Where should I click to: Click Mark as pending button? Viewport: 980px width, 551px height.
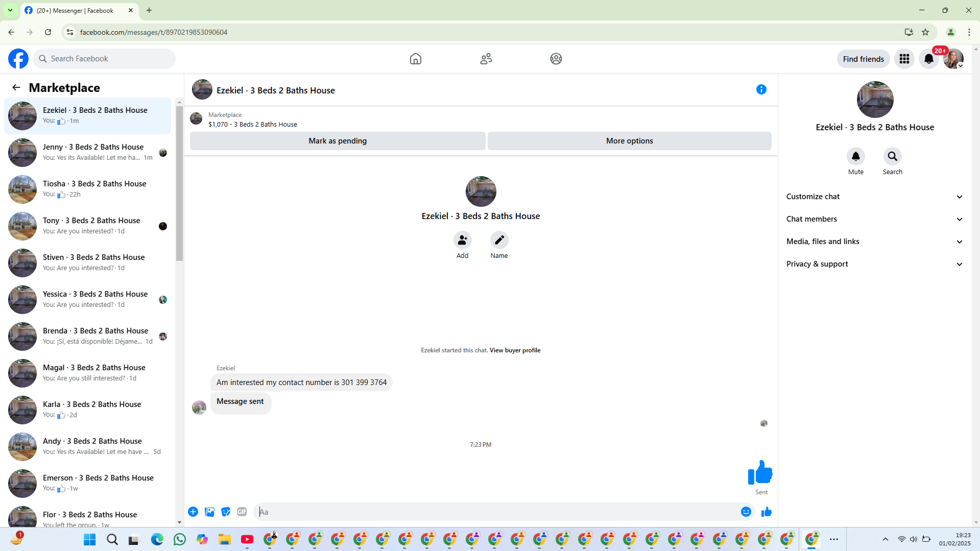tap(338, 141)
